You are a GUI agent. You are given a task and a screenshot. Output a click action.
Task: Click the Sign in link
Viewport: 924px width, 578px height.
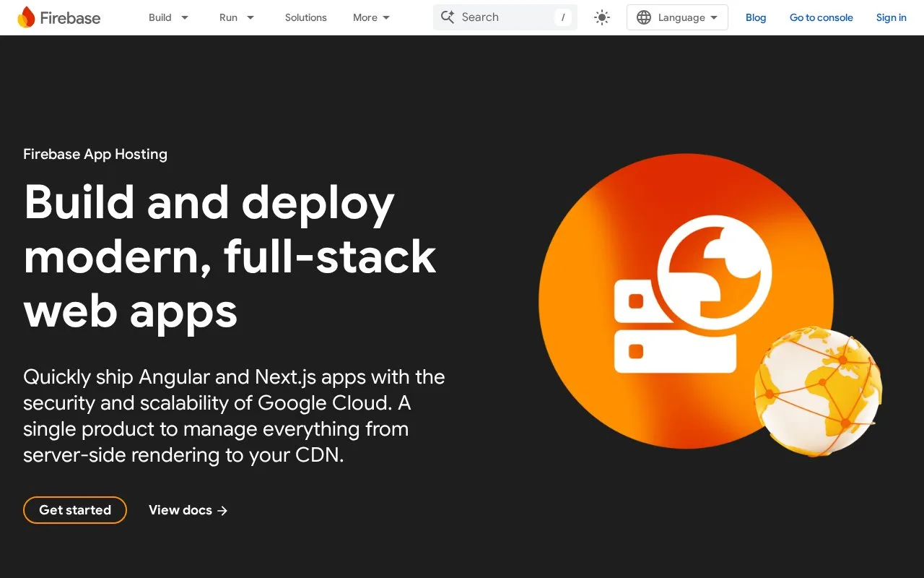892,17
